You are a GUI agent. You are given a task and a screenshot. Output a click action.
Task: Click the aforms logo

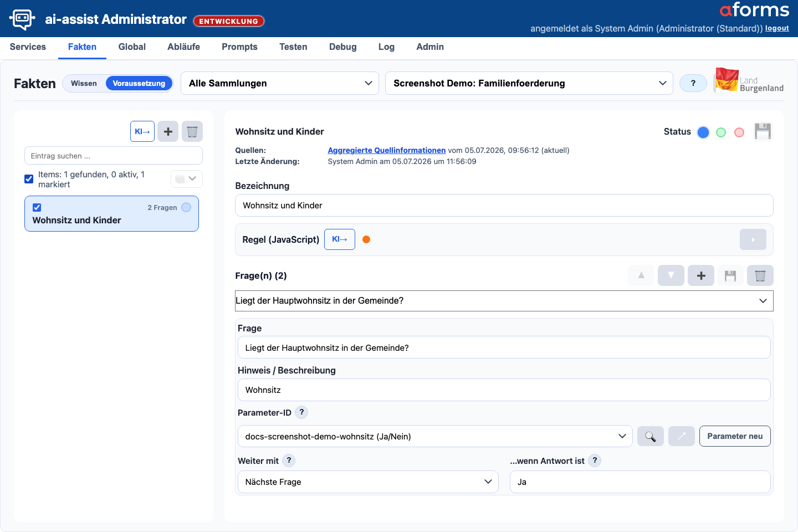click(x=754, y=10)
